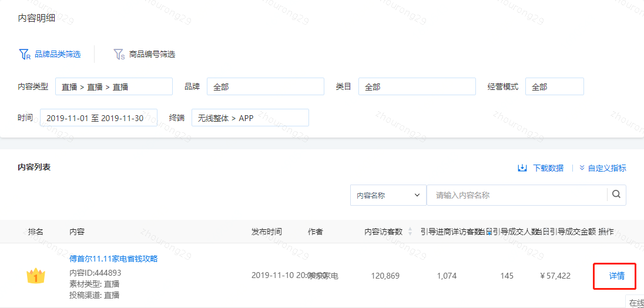Screen dimensions: 644x308
Task: Open the 经营模式 dropdown
Action: click(554, 86)
